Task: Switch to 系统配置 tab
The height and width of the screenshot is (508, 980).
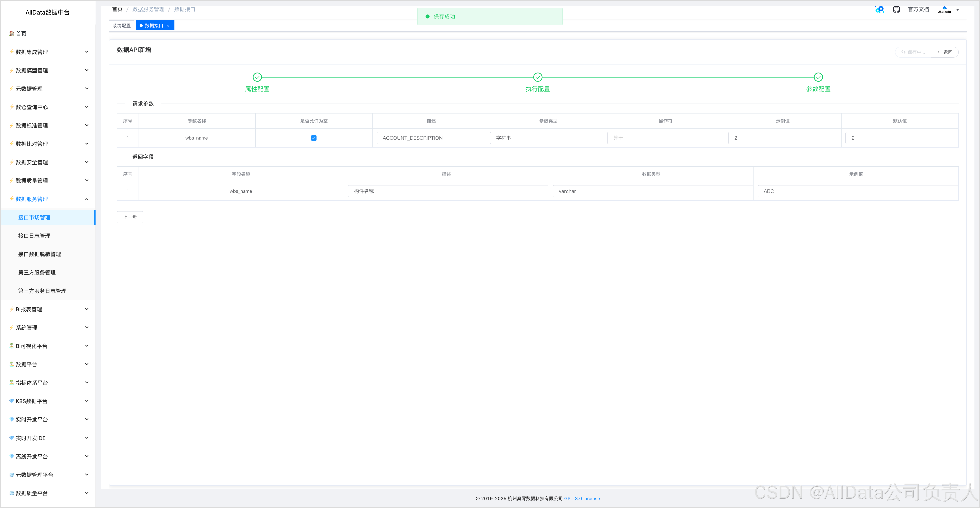Action: point(121,25)
